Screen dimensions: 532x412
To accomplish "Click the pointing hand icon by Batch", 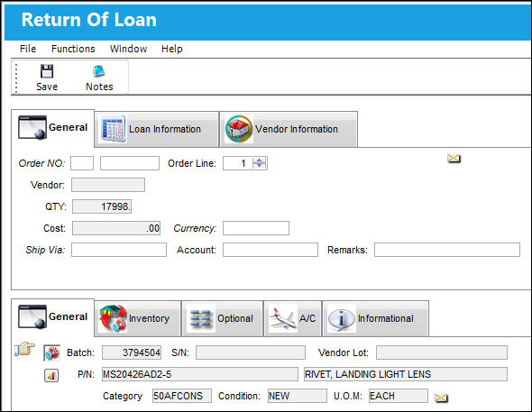I will pyautogui.click(x=24, y=349).
